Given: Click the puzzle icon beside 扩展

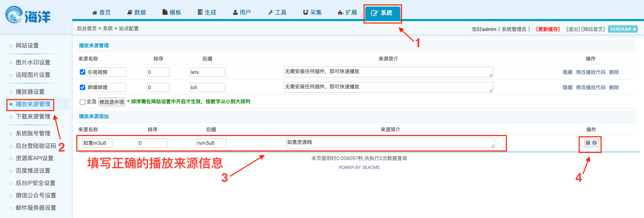Looking at the screenshot, I should tap(340, 13).
